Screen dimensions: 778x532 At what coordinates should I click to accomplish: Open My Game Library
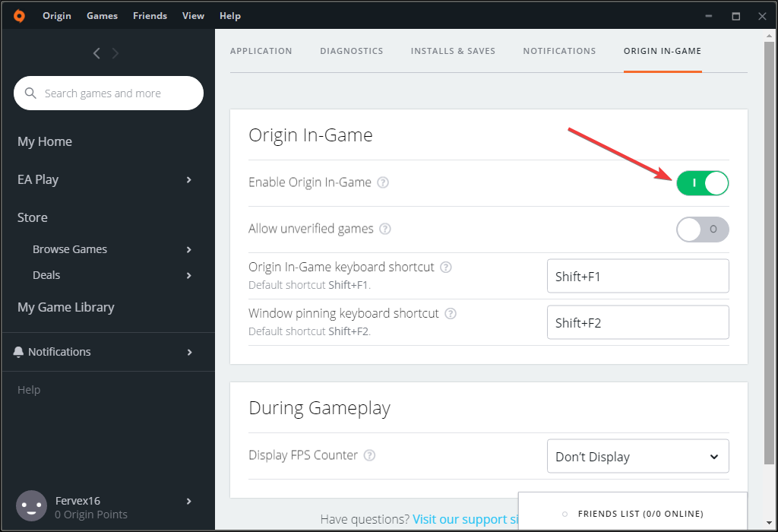67,307
